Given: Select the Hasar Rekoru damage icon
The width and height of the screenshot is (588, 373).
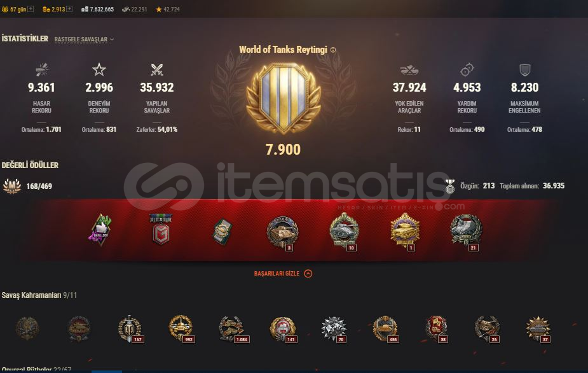Looking at the screenshot, I should tap(41, 70).
